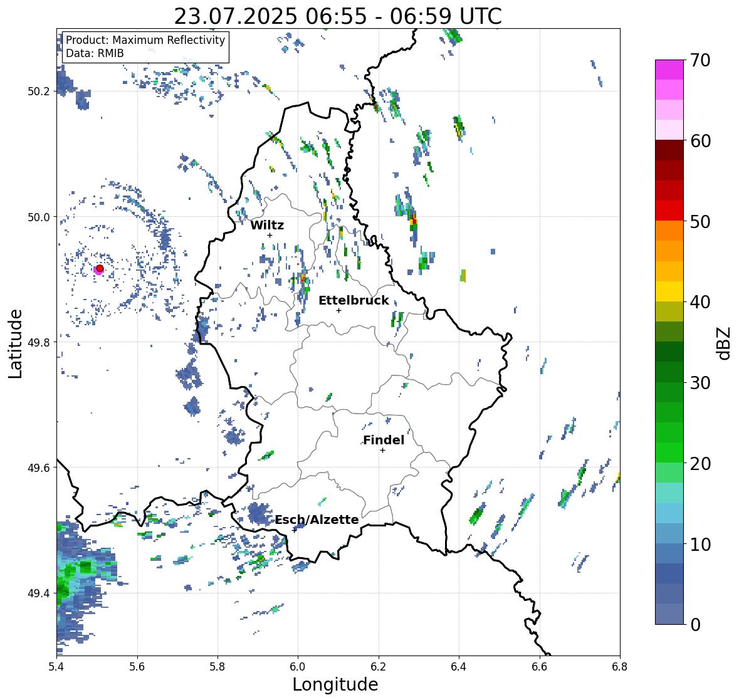This screenshot has height=700, width=739.
Task: Click the 5.8 longitude tick label
Action: [x=218, y=666]
